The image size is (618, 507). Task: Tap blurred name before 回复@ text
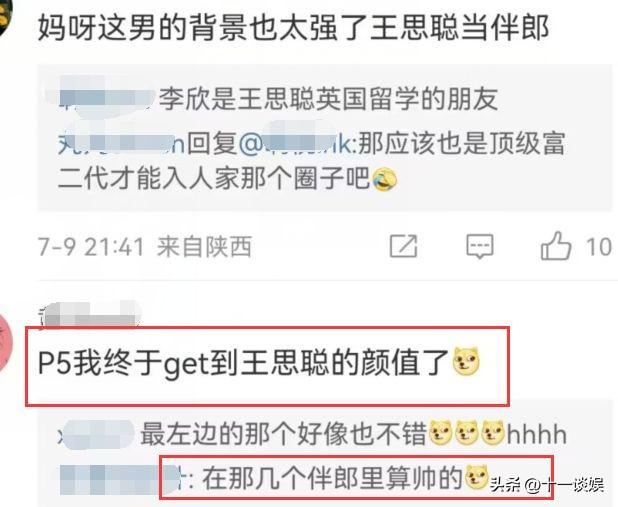[x=121, y=142]
